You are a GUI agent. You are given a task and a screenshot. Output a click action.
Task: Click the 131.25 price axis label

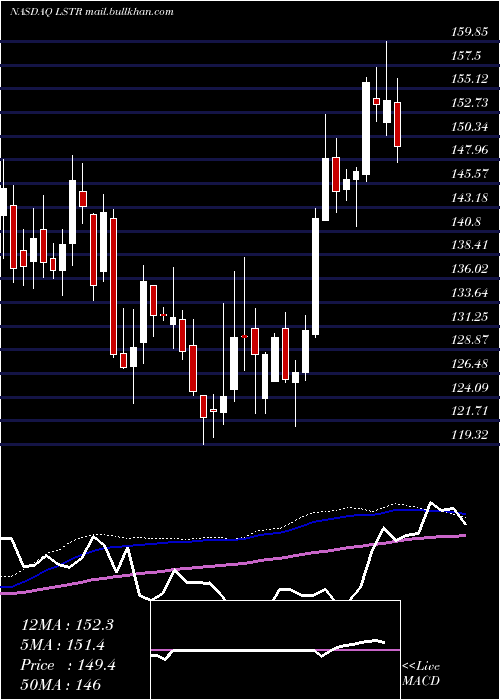click(x=470, y=317)
